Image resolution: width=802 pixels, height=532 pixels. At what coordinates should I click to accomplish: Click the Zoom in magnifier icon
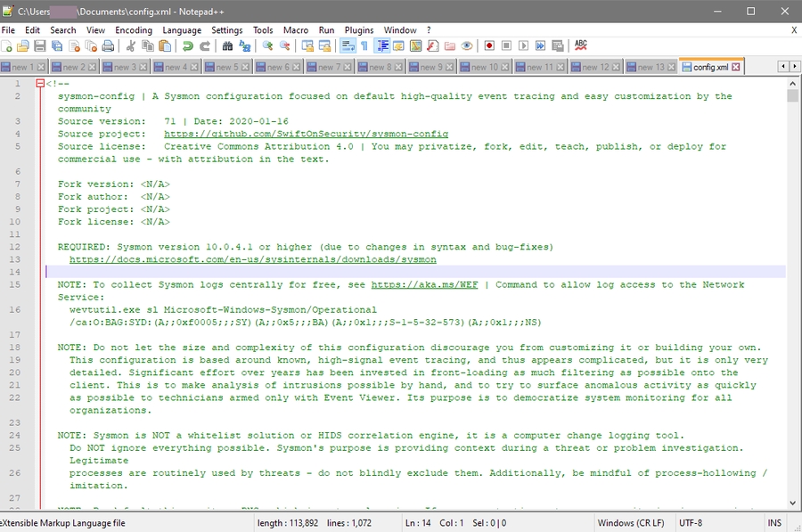pyautogui.click(x=267, y=45)
